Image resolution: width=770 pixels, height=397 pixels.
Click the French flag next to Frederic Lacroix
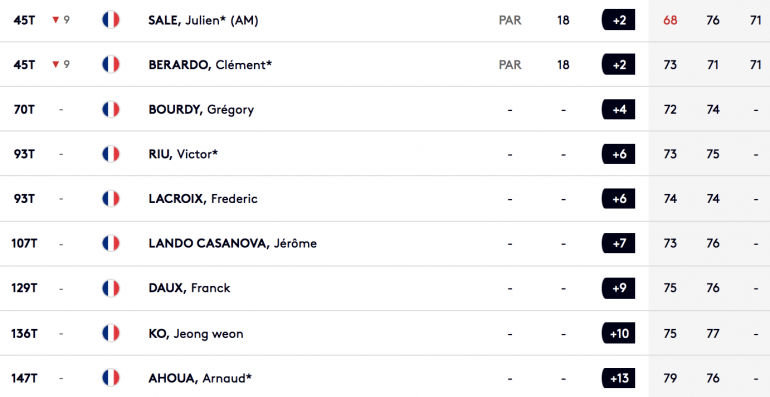110,198
